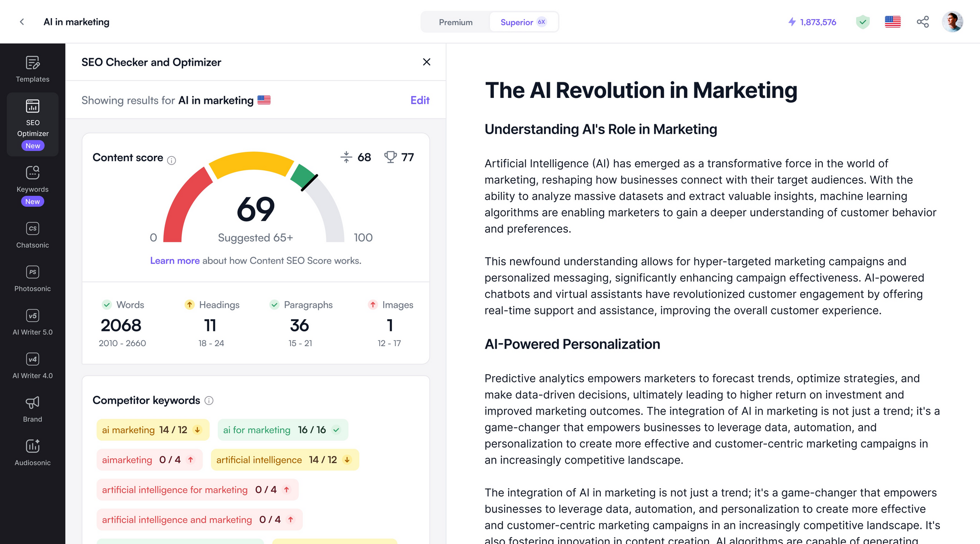Screen dimensions: 980x544
Task: Click the 'ai for marketing' keyword chip
Action: point(282,430)
